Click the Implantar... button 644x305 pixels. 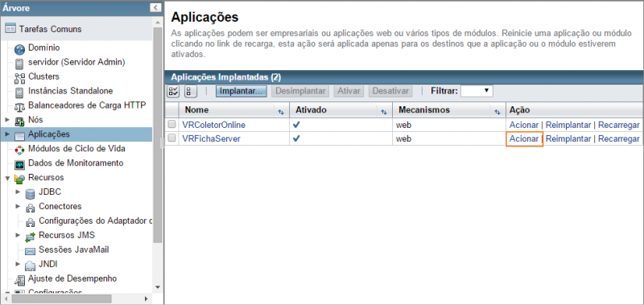(x=242, y=91)
